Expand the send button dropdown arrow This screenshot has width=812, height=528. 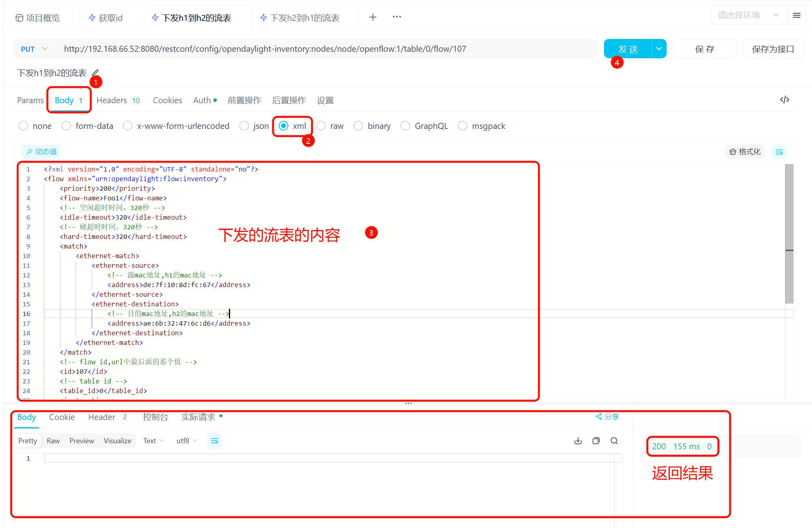click(x=659, y=49)
